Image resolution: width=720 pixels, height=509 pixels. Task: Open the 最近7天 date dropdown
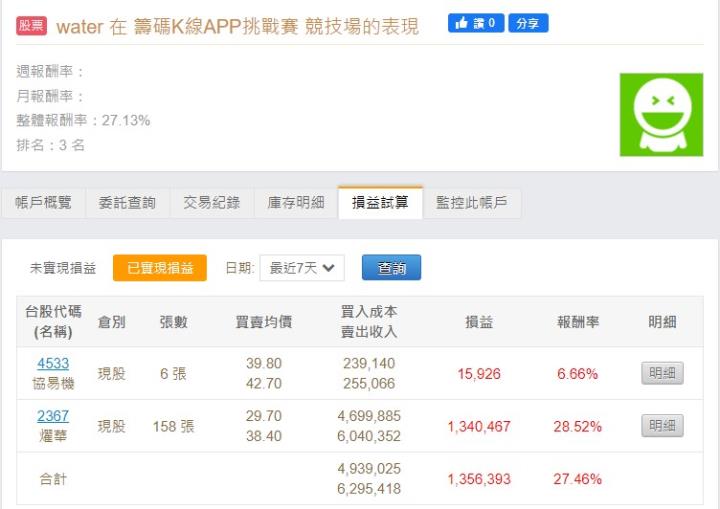(302, 268)
